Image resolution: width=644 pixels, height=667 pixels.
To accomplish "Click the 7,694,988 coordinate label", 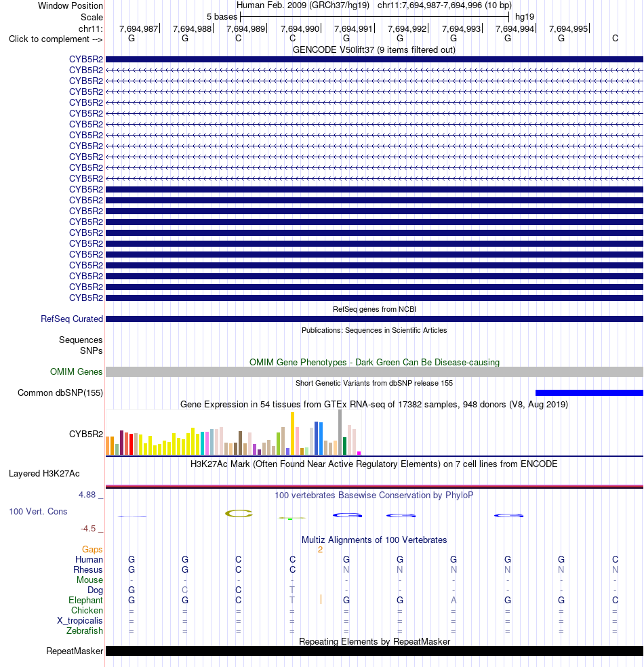I will (193, 28).
